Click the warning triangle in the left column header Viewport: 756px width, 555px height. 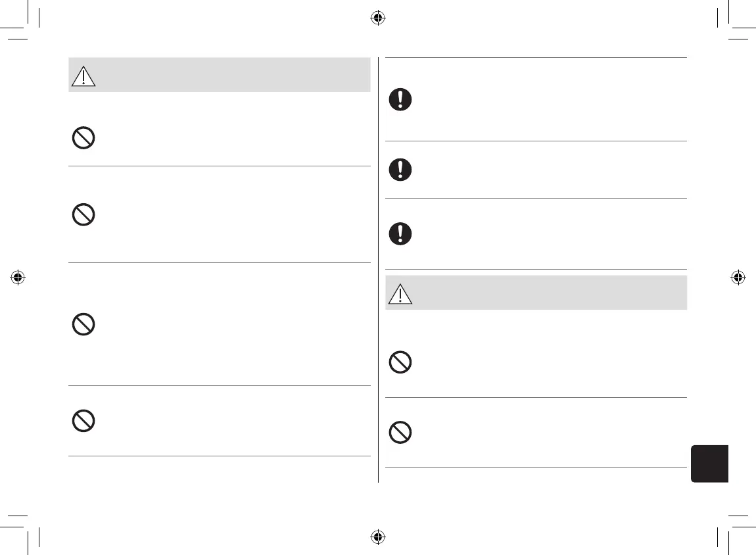[x=83, y=77]
